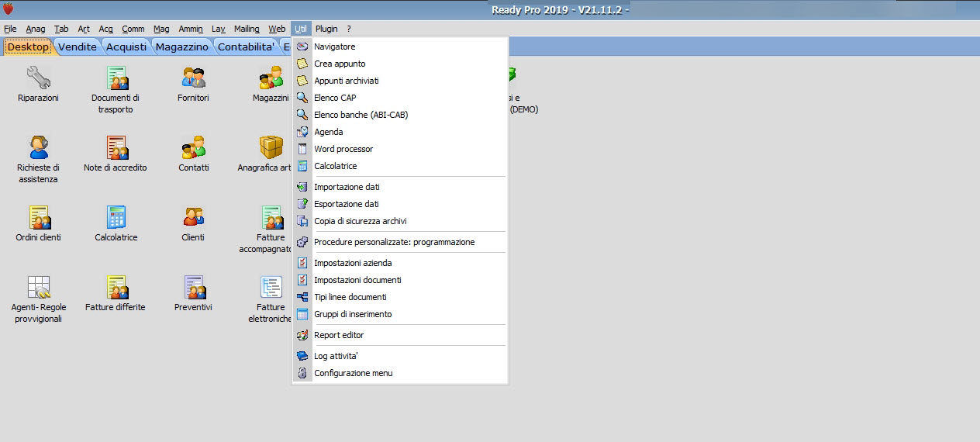Close the open Util menu
Image resolution: width=980 pixels, height=442 pixels.
point(301,29)
